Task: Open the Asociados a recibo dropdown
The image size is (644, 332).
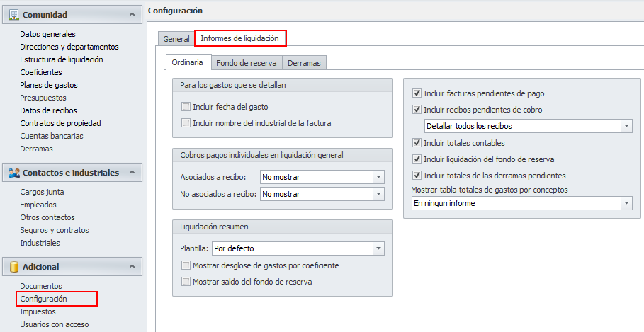Action: tap(378, 177)
